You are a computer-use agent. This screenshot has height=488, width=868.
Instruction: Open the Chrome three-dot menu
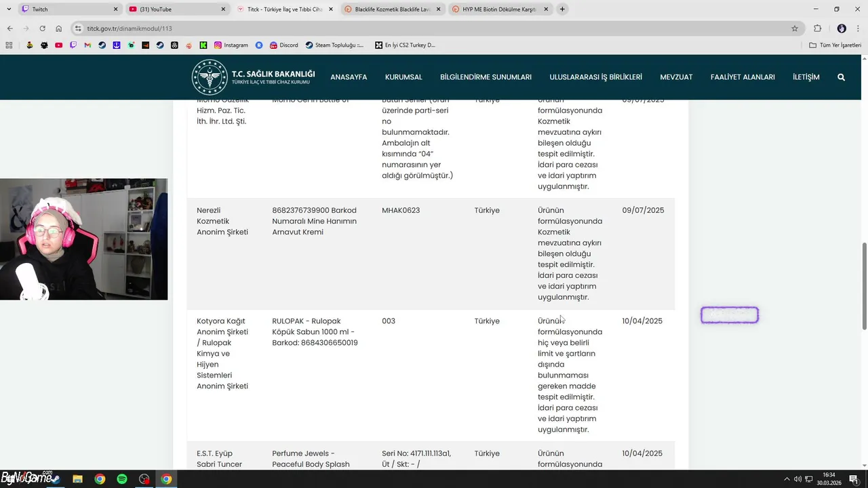859,28
